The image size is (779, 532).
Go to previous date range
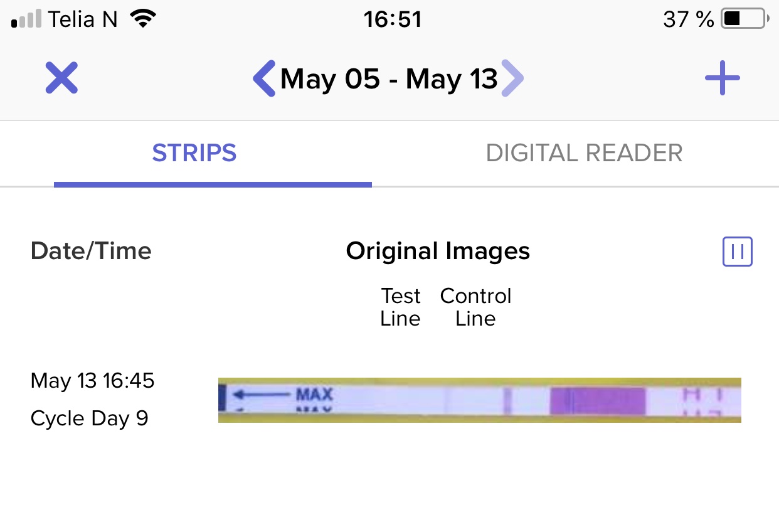264,78
